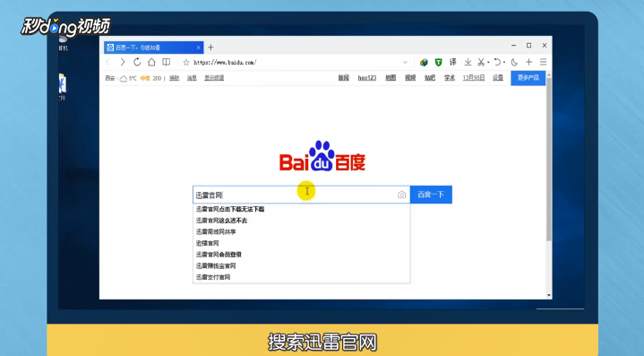Click the address bar URL field
This screenshot has width=644, height=356.
[x=296, y=63]
